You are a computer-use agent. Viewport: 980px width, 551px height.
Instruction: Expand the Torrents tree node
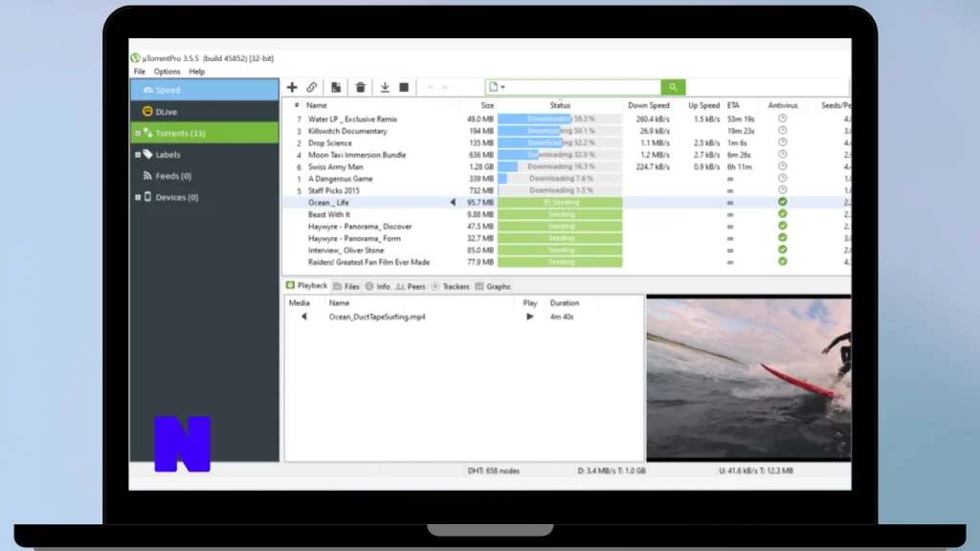pos(138,133)
